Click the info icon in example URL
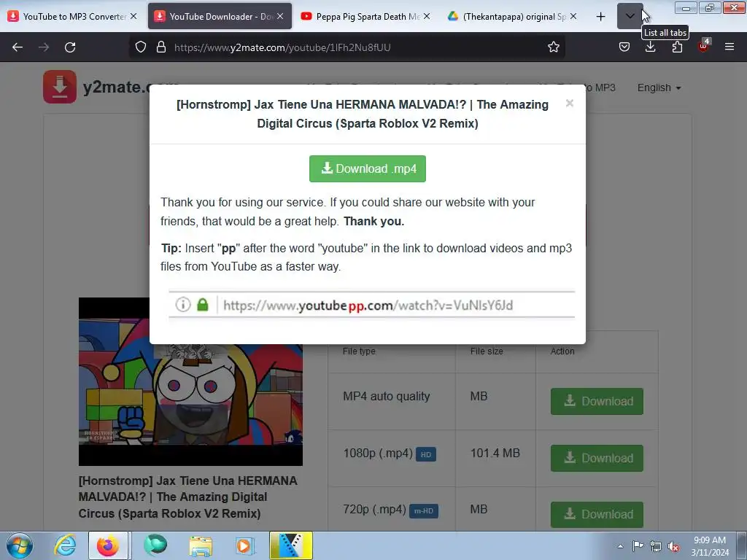This screenshot has width=747, height=560. [183, 304]
